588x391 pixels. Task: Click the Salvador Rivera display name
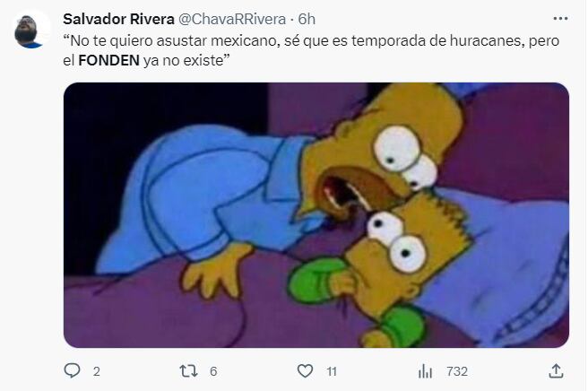tap(118, 19)
